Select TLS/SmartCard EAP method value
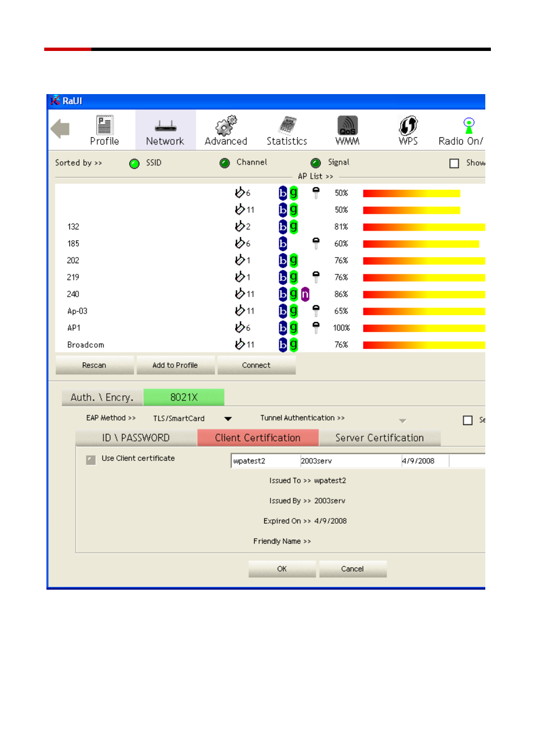This screenshot has width=534, height=756. [179, 418]
